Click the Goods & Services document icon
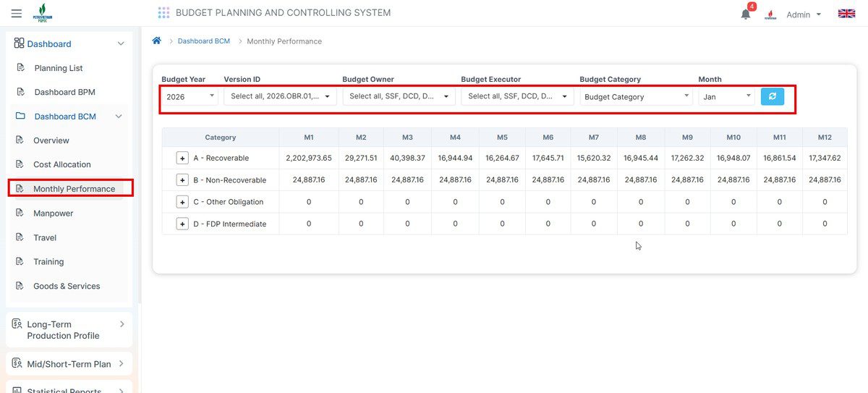Image resolution: width=868 pixels, height=393 pixels. tap(20, 286)
